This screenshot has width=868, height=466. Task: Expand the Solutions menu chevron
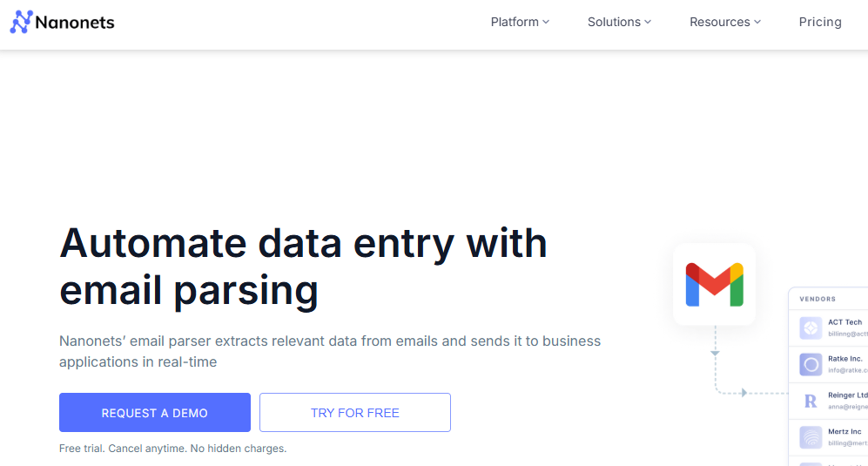click(x=648, y=22)
